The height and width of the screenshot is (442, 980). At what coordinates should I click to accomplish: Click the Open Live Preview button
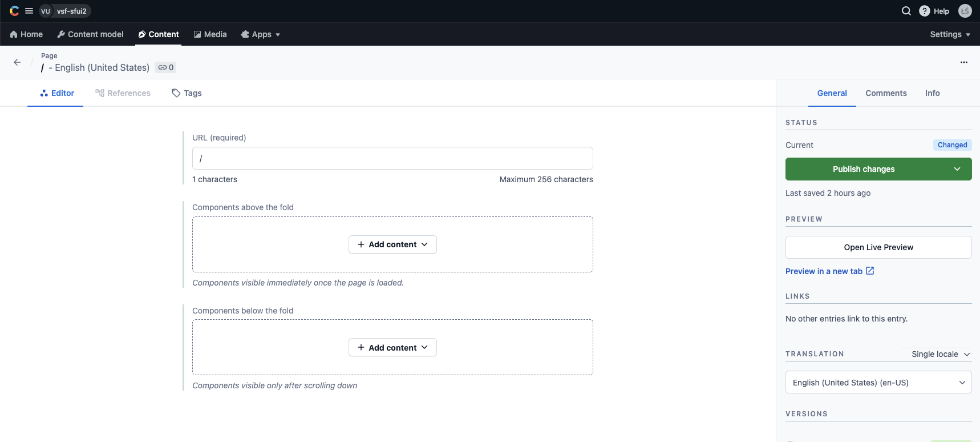click(878, 247)
